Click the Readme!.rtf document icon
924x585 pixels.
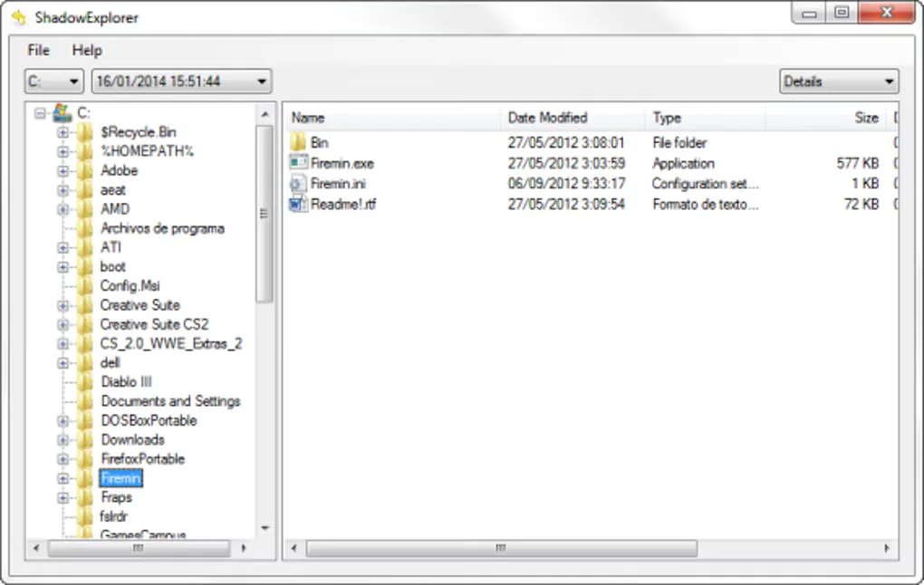tap(298, 204)
